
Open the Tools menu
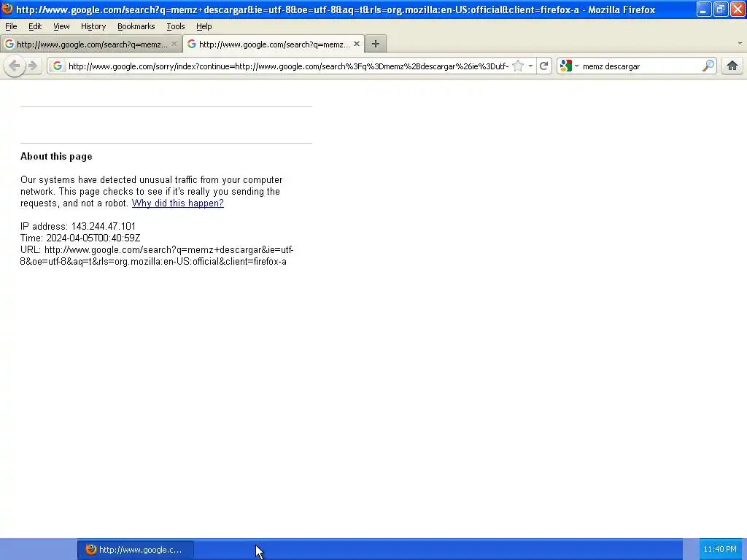176,26
